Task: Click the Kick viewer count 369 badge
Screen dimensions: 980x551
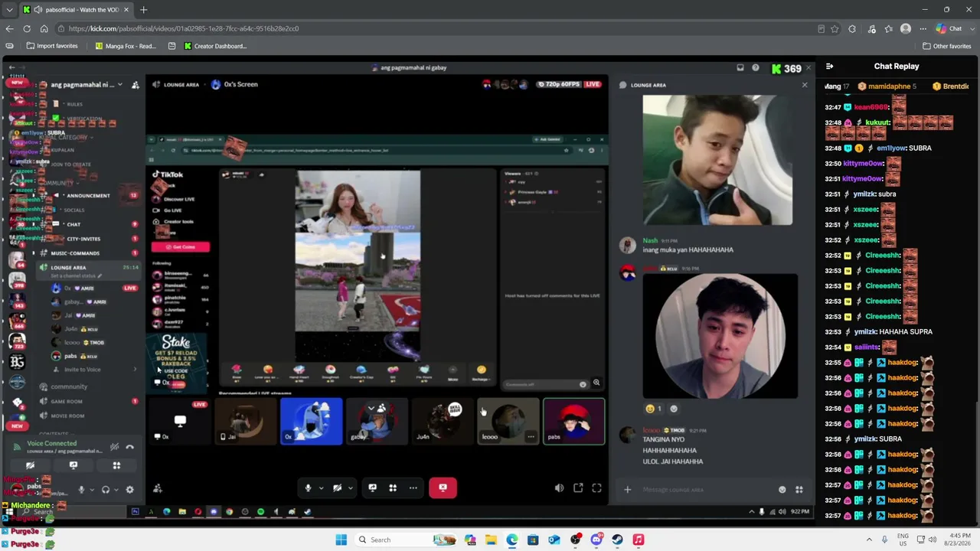Action: (x=786, y=69)
